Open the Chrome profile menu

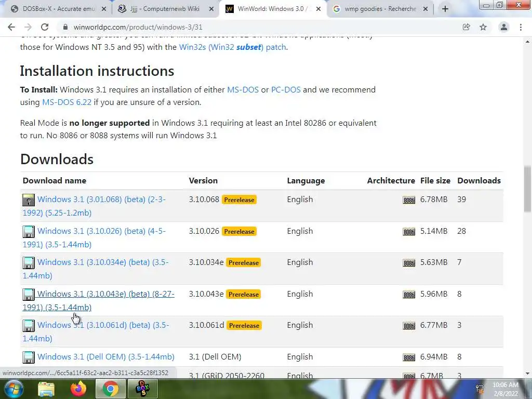point(504,27)
